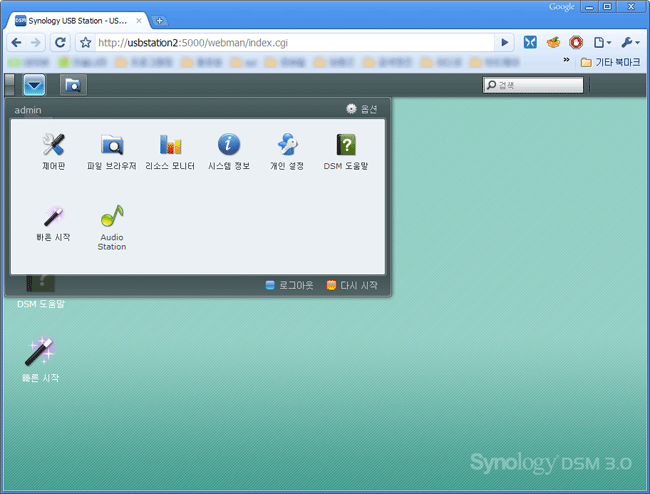Open Personal Settings (개인 설정)
Screen dimensions: 650x494
[x=287, y=151]
